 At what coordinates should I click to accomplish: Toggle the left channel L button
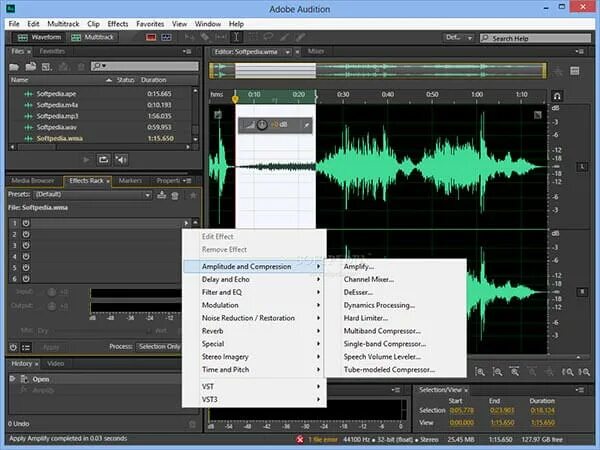pos(582,166)
